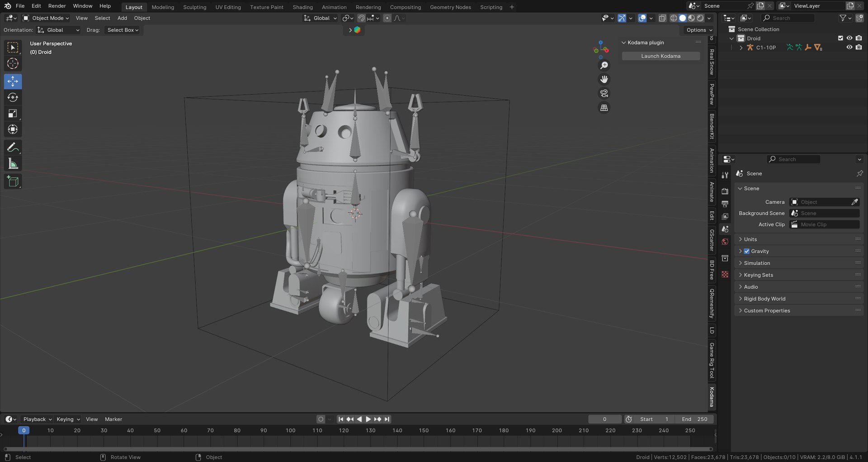Select the Select Box tool
Viewport: 868px width, 462px height.
tap(13, 48)
